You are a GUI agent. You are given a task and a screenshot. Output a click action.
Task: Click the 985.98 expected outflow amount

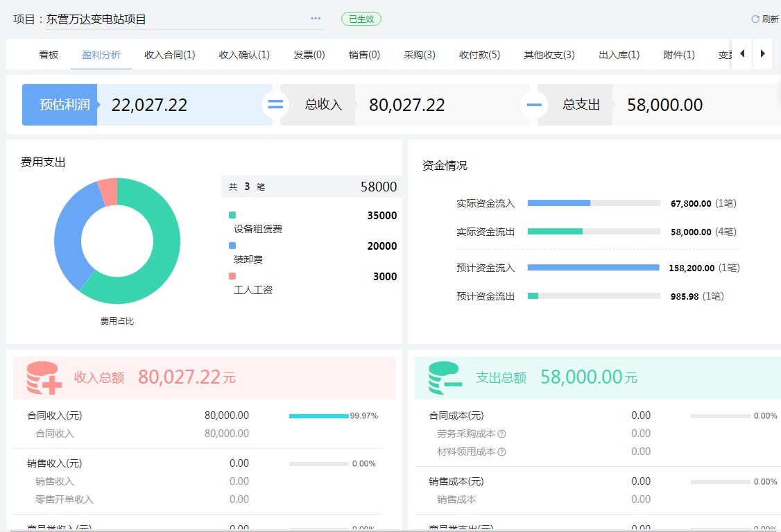685,296
